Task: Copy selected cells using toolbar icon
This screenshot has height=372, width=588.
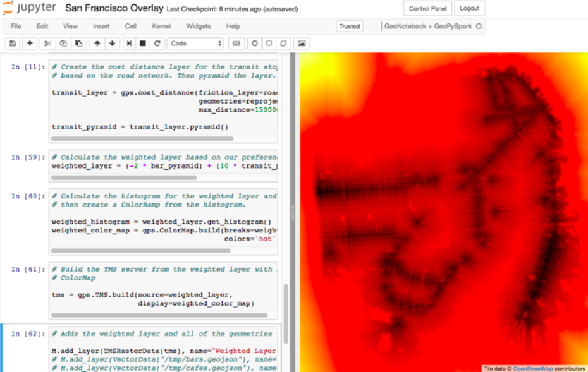Action: coord(63,44)
